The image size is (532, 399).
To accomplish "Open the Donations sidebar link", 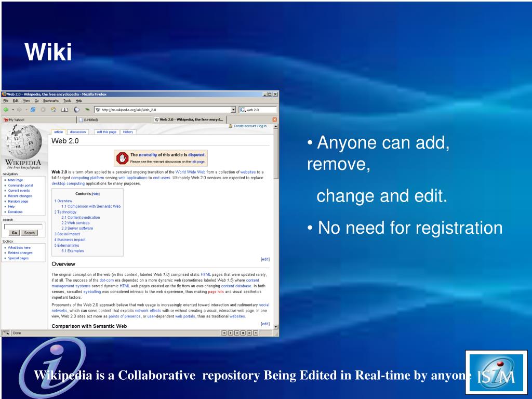I will [15, 212].
